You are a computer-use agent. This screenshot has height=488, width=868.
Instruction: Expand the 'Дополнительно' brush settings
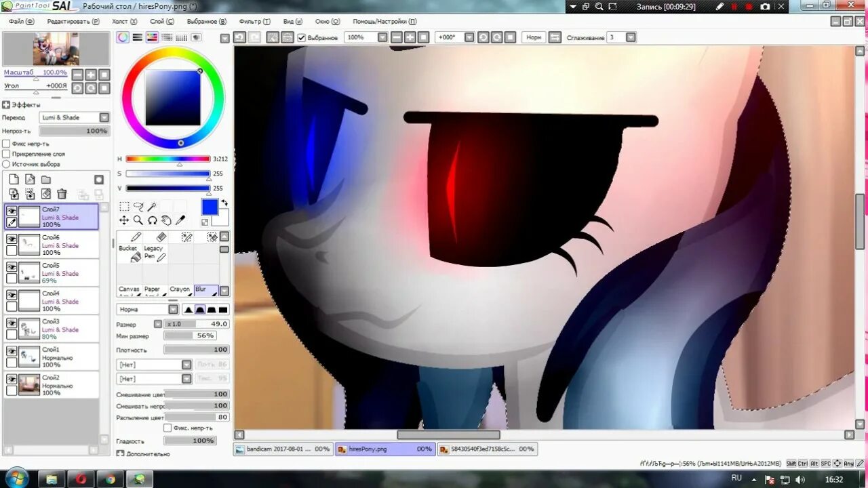pyautogui.click(x=120, y=453)
